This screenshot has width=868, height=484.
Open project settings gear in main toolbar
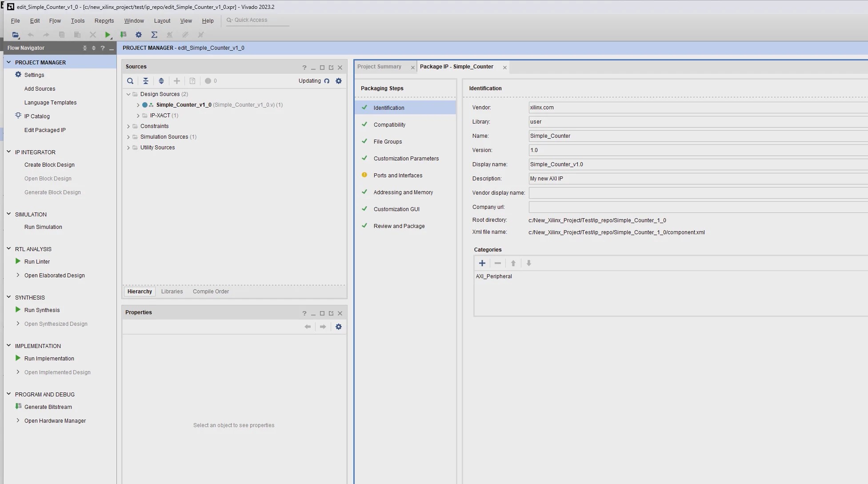click(139, 35)
